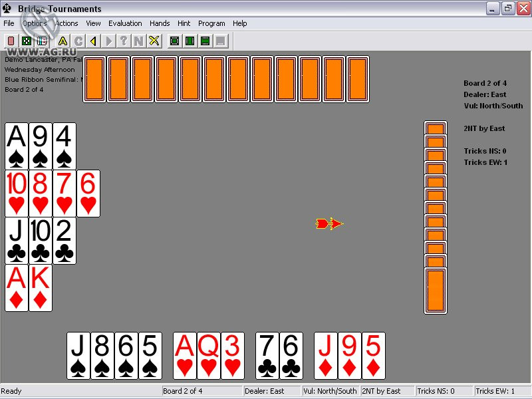The image size is (532, 399).
Task: Click the yellow left arrow toolbar button
Action: (93, 41)
